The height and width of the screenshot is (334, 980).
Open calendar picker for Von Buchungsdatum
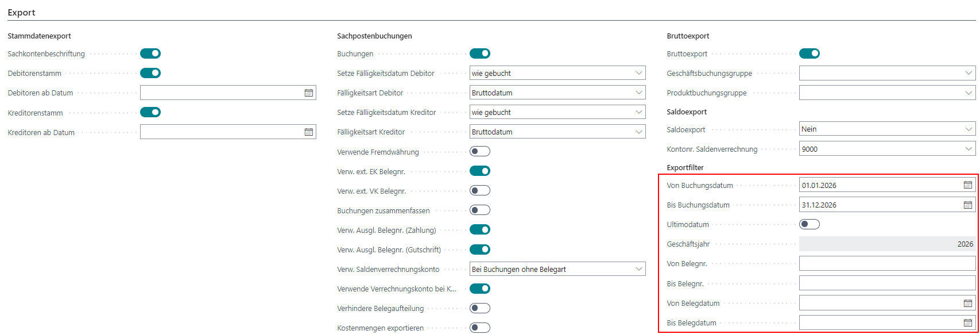click(x=968, y=185)
